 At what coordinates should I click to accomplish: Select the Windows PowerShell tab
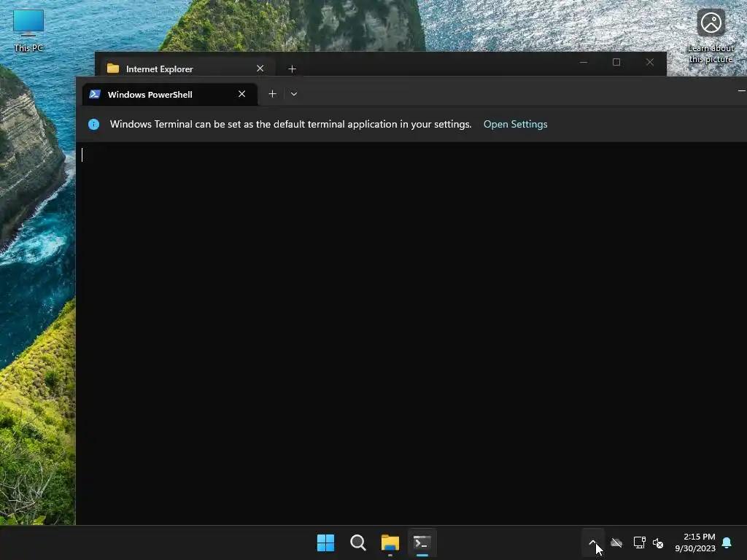pos(169,94)
